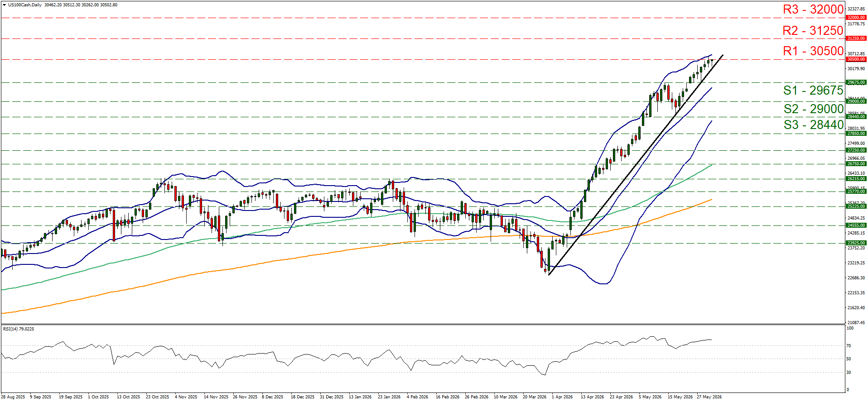Click the 4 Feb 2026 date label
The image size is (868, 402).
click(417, 397)
